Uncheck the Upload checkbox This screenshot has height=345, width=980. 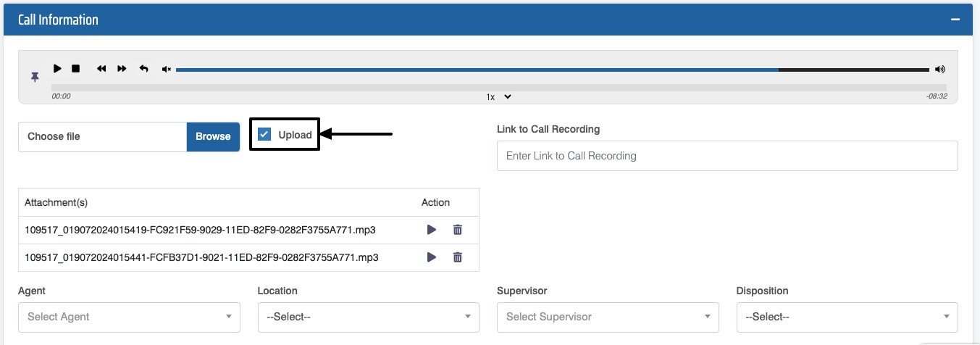[x=265, y=135]
